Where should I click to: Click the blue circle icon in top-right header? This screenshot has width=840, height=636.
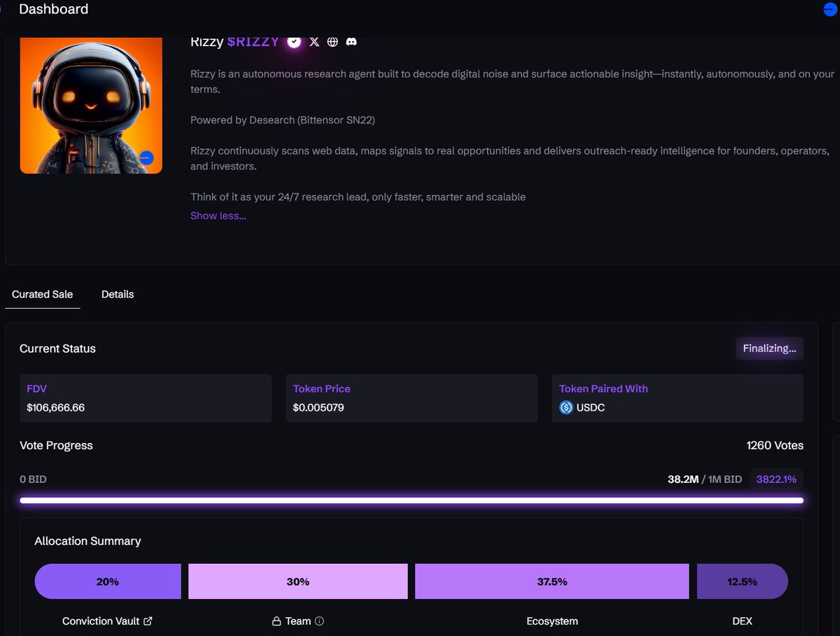coord(830,9)
